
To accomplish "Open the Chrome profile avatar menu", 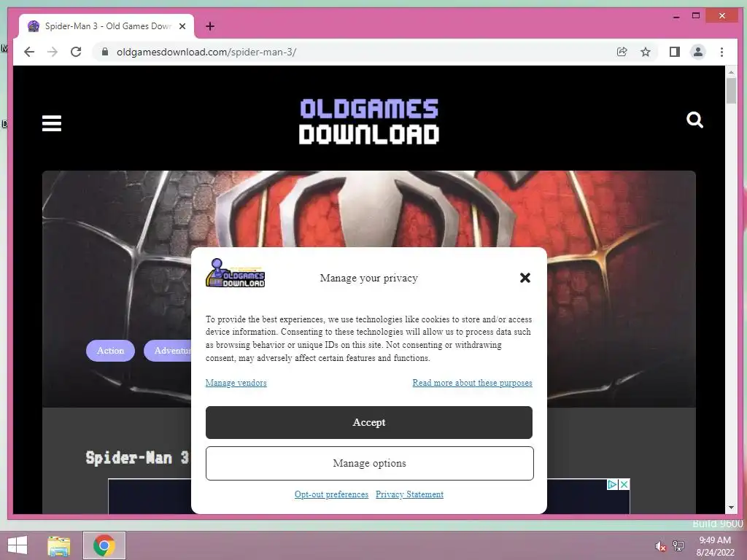I will click(x=698, y=52).
